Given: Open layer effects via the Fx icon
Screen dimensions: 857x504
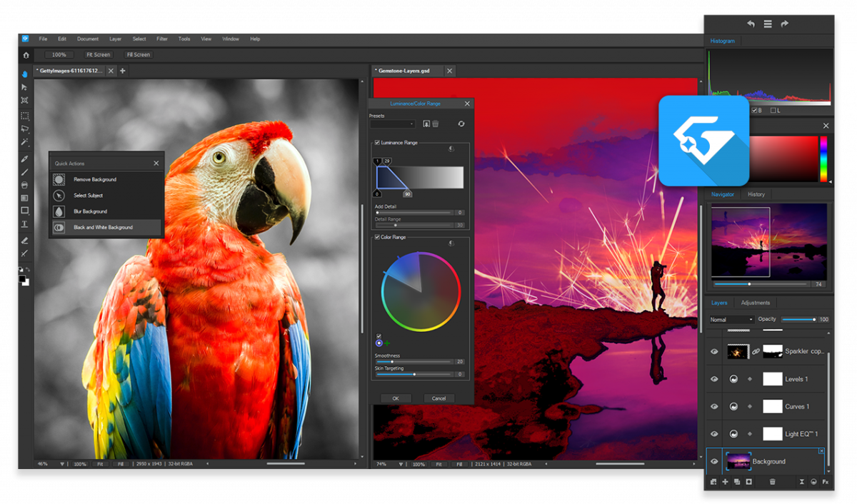Looking at the screenshot, I should coord(826,482).
